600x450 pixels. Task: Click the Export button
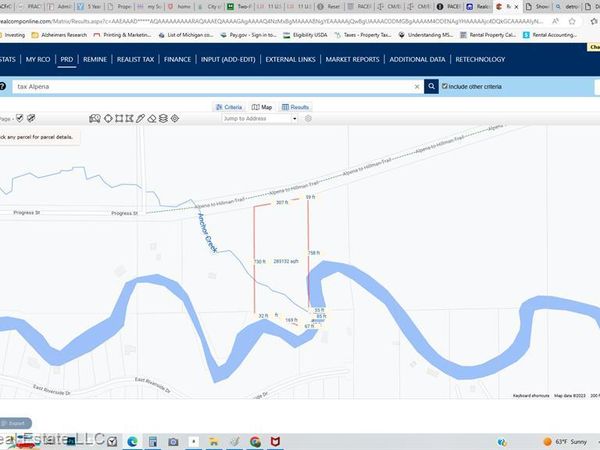coord(17,423)
